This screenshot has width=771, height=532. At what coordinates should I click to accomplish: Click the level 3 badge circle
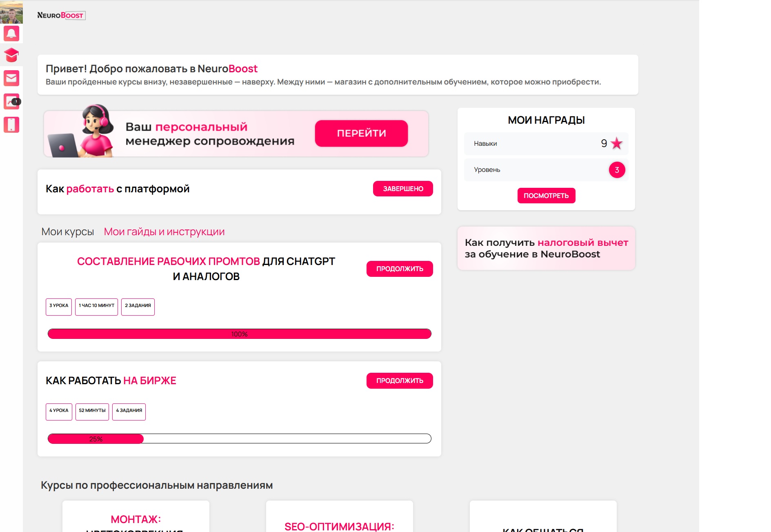tap(617, 170)
